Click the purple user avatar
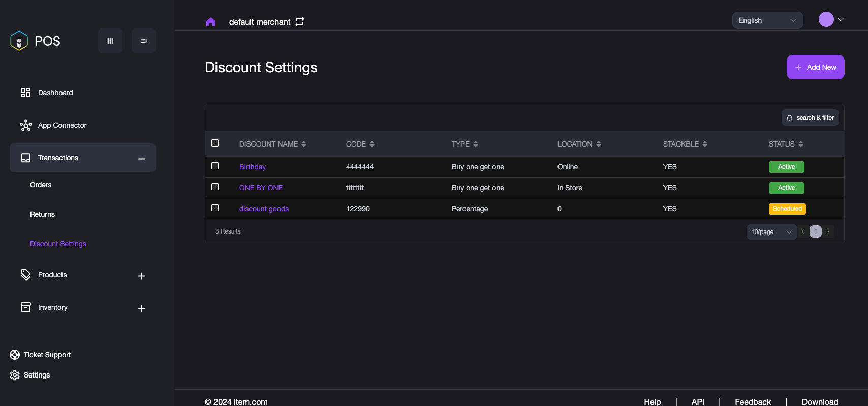This screenshot has height=406, width=868. point(826,19)
